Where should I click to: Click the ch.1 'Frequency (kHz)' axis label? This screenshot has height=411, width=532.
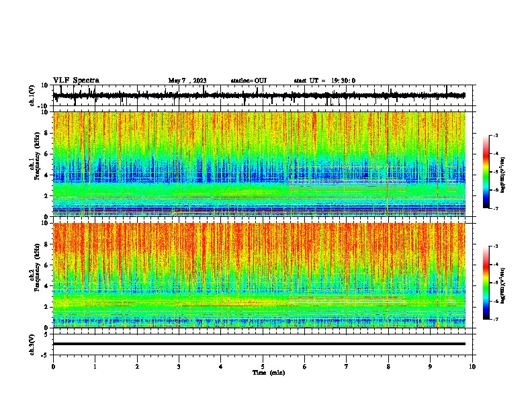point(37,156)
